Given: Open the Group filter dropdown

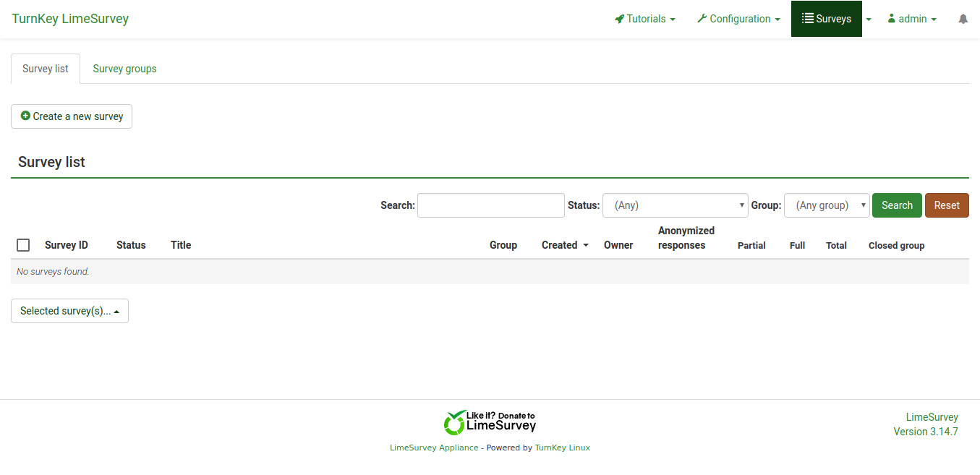Looking at the screenshot, I should click(826, 205).
